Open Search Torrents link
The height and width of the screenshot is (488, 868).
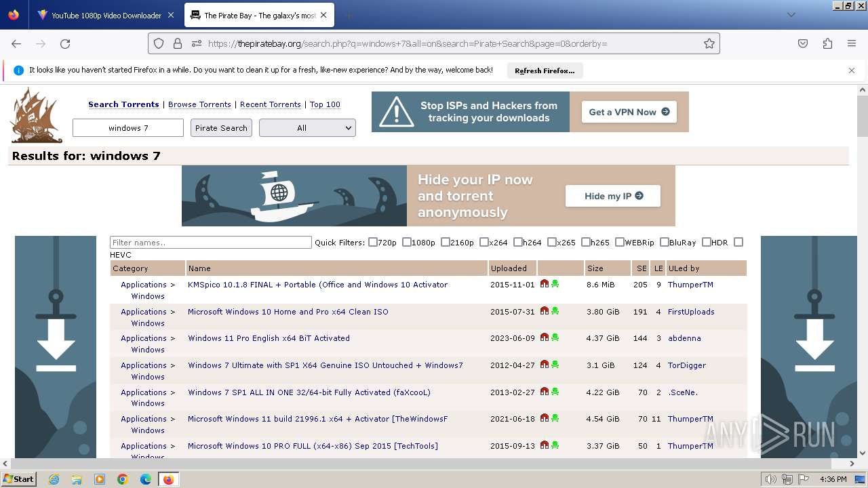(x=123, y=104)
